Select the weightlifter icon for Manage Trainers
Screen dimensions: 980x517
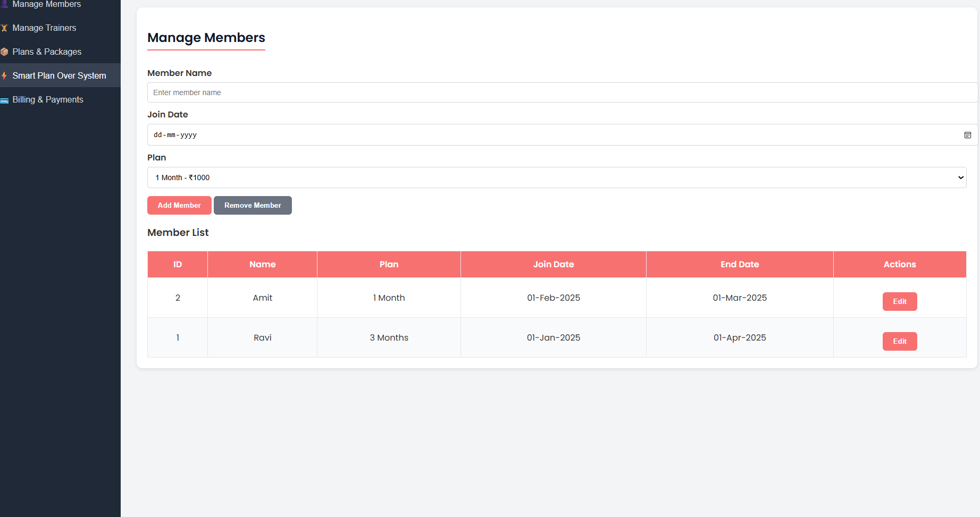click(x=5, y=28)
